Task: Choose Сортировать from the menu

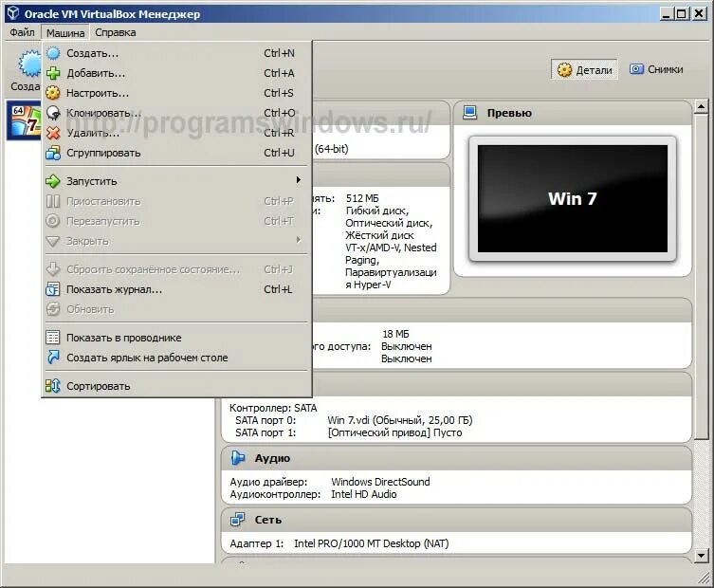Action: coord(176,386)
